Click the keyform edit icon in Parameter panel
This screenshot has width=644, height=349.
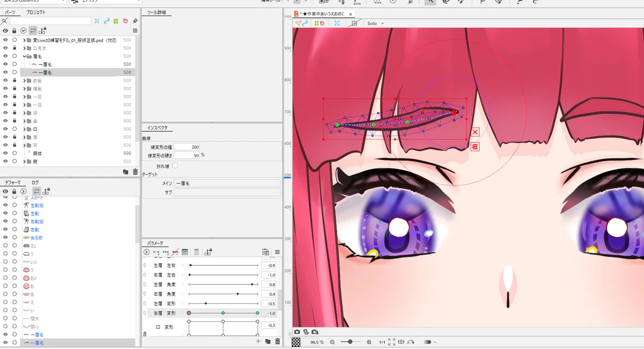tap(185, 252)
